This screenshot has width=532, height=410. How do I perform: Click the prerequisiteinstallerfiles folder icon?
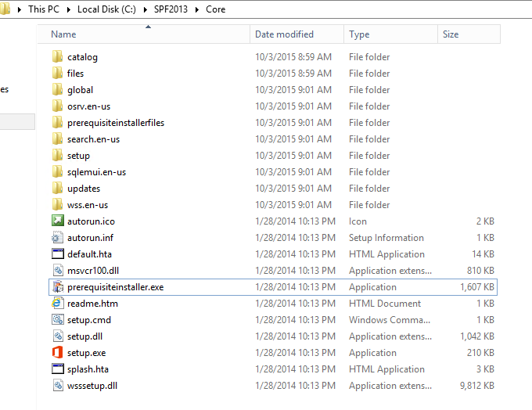pos(57,122)
